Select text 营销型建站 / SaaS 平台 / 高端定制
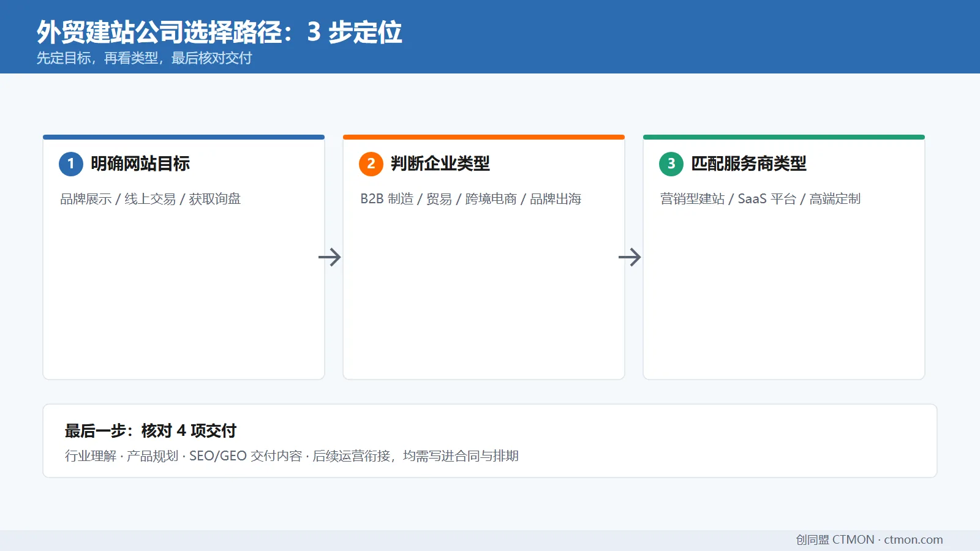Image resolution: width=980 pixels, height=551 pixels. click(x=760, y=199)
